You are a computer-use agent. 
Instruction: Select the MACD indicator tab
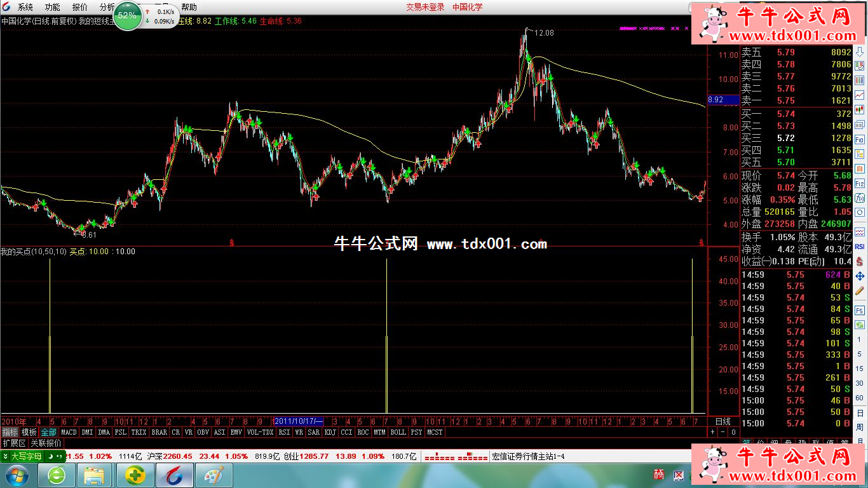[69, 432]
